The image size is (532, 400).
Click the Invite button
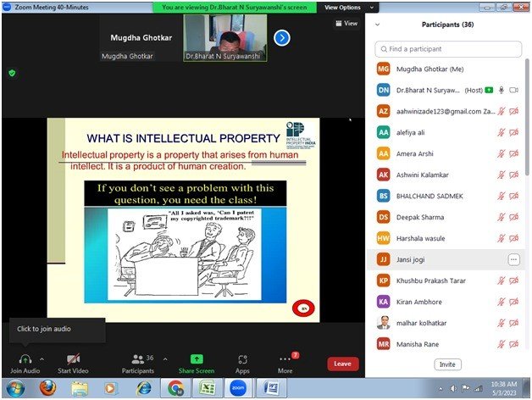coord(447,364)
